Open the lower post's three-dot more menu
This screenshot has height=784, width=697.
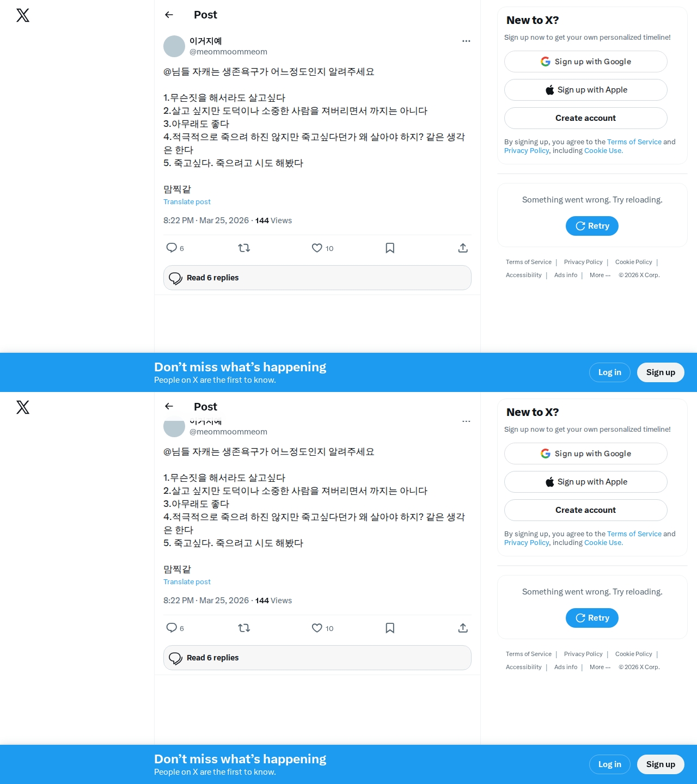point(466,421)
